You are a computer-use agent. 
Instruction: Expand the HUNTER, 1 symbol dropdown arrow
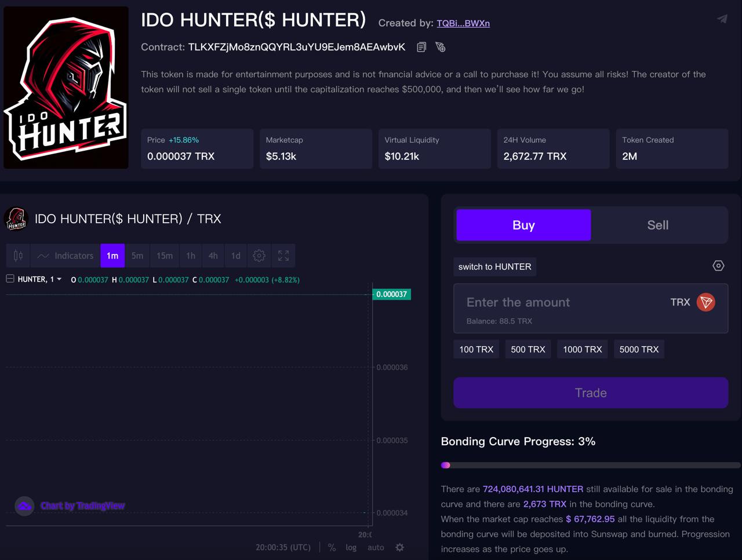[59, 279]
